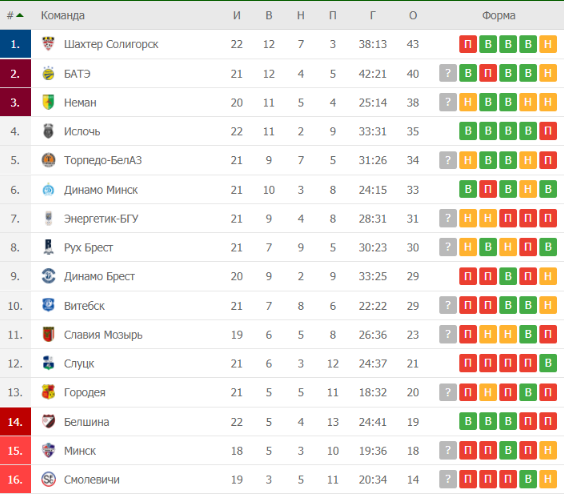Click the Динамо Минск club emblem
The image size is (564, 495).
(48, 190)
